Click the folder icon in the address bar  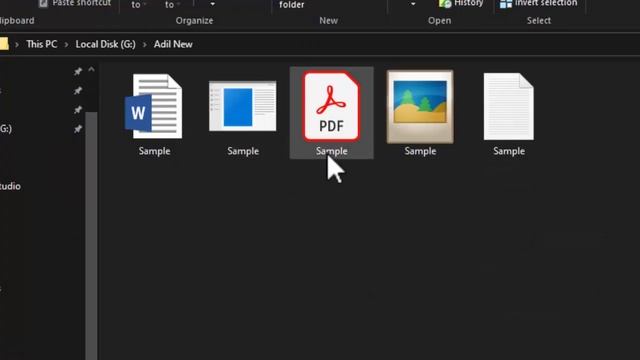pos(4,44)
